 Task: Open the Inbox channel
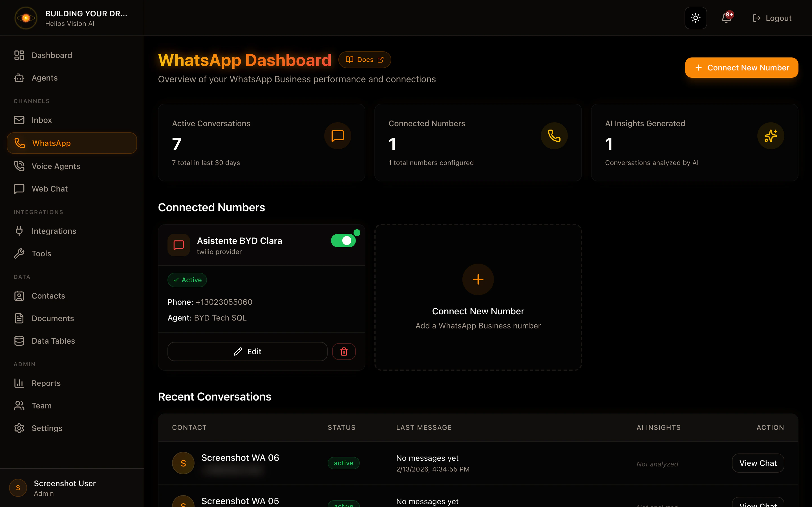42,120
